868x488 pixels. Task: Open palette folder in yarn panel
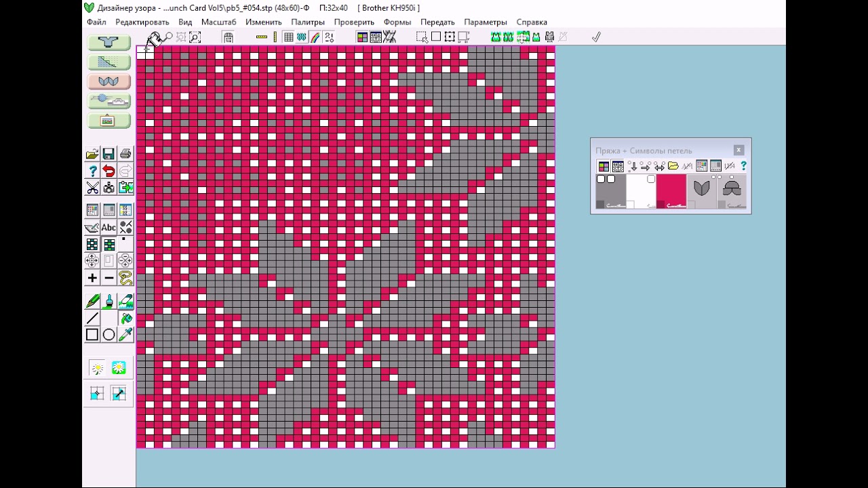[673, 166]
